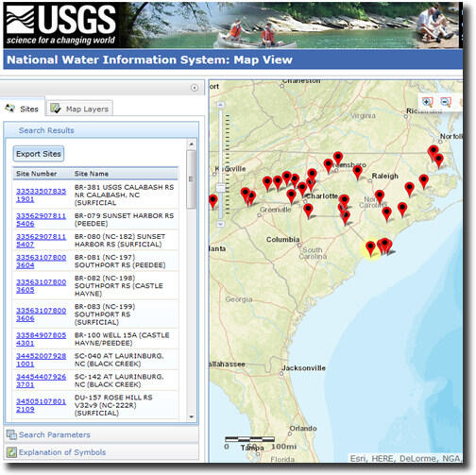The image size is (476, 475).
Task: Open site number 335631078003605 link
Action: click(x=41, y=286)
